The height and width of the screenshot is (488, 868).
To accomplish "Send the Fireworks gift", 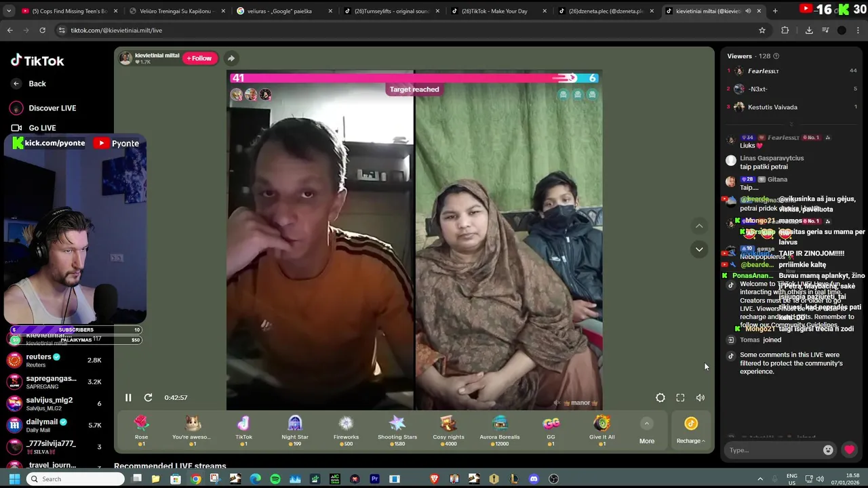I will (346, 430).
